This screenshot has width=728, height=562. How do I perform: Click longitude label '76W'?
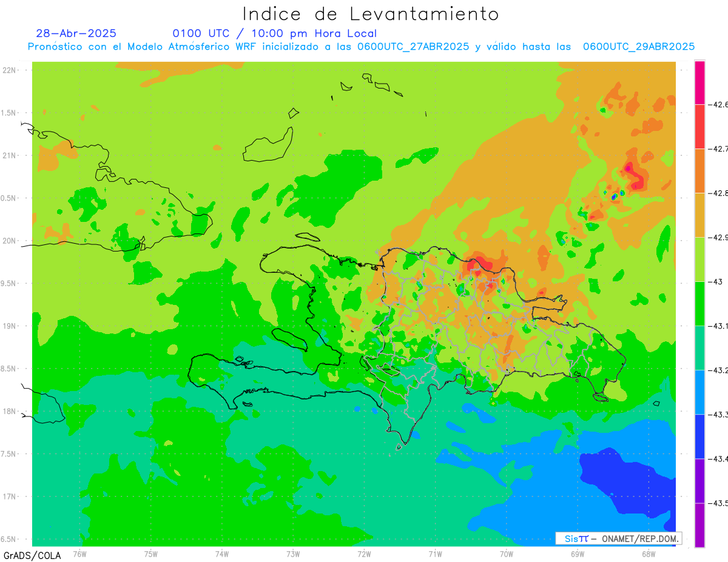click(x=79, y=553)
